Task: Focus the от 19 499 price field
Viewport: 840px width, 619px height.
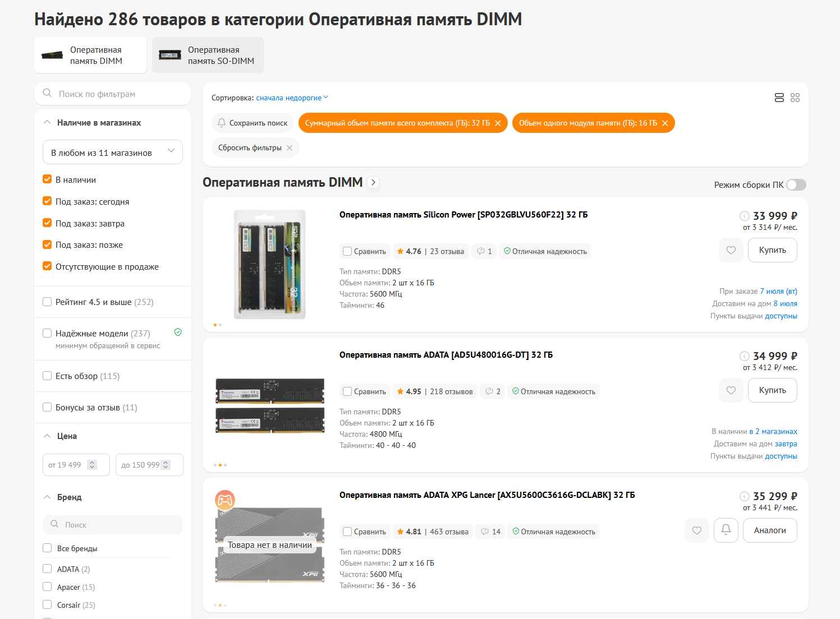Action: coord(76,465)
